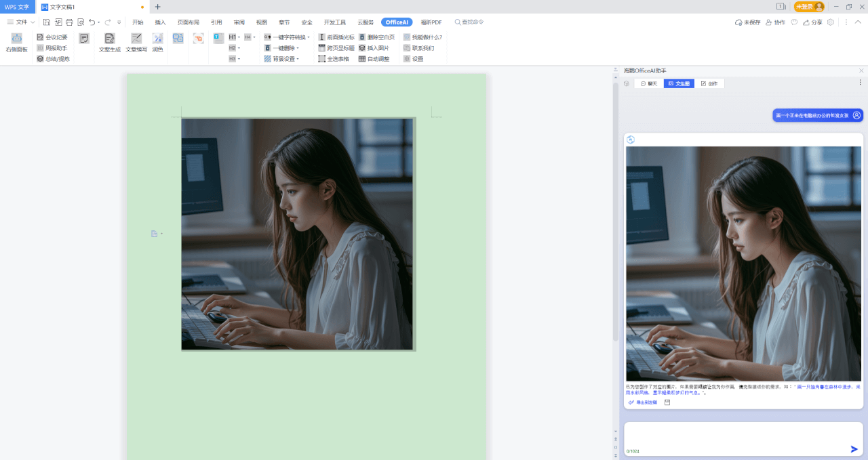Image resolution: width=868 pixels, height=460 pixels.
Task: Click the 全选表格 select all tables icon
Action: 335,58
